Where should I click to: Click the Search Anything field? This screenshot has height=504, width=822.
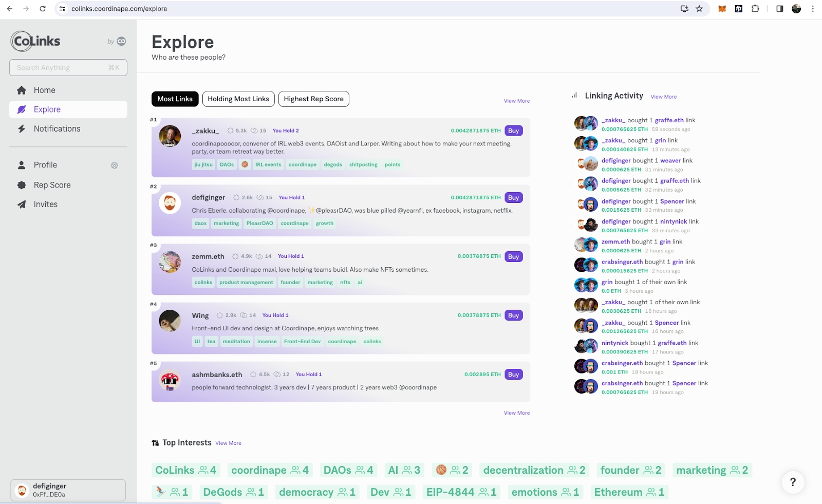coord(68,68)
